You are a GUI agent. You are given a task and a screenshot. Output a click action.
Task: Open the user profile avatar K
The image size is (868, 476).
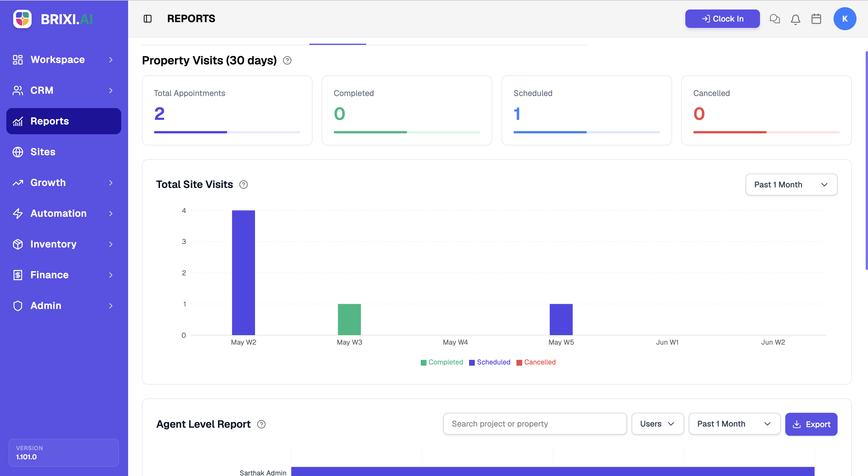(x=845, y=19)
